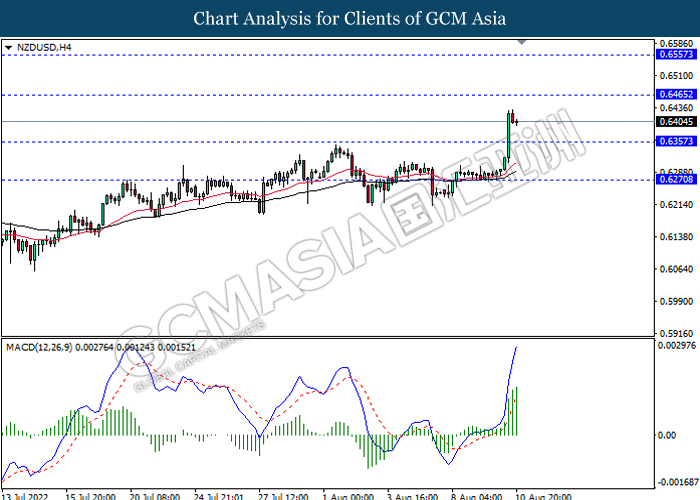This screenshot has height=500, width=700.
Task: Click the 0.64360 price axis value
Action: point(676,108)
